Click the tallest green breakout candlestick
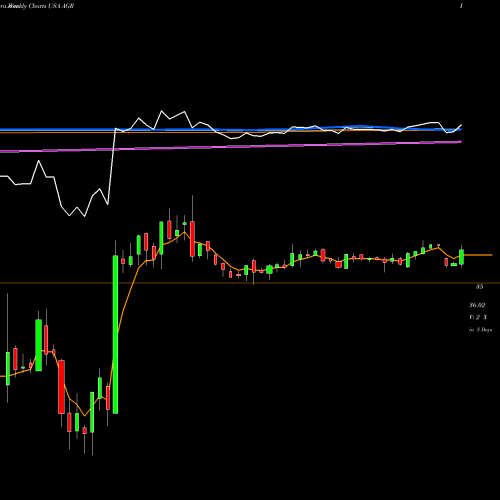Image resolution: width=500 pixels, height=500 pixels. point(115,335)
